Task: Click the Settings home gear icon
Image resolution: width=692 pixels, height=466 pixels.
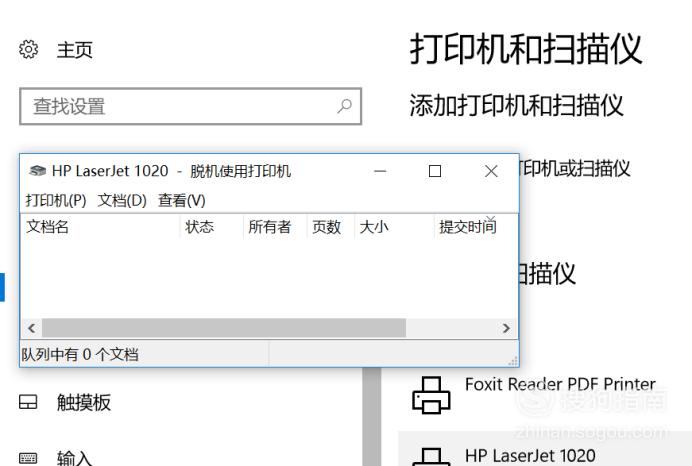Action: click(x=29, y=49)
